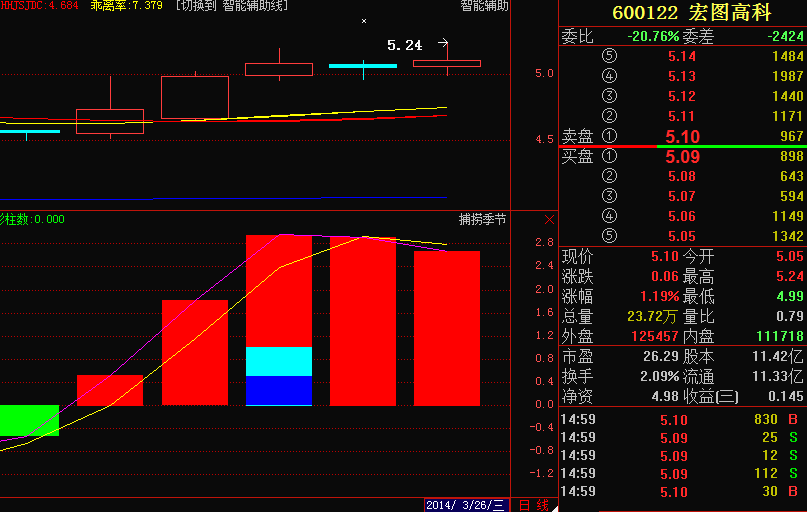Screen dimensions: 807x512
Task: Click the small white x marker above the candles
Action: pyautogui.click(x=364, y=21)
